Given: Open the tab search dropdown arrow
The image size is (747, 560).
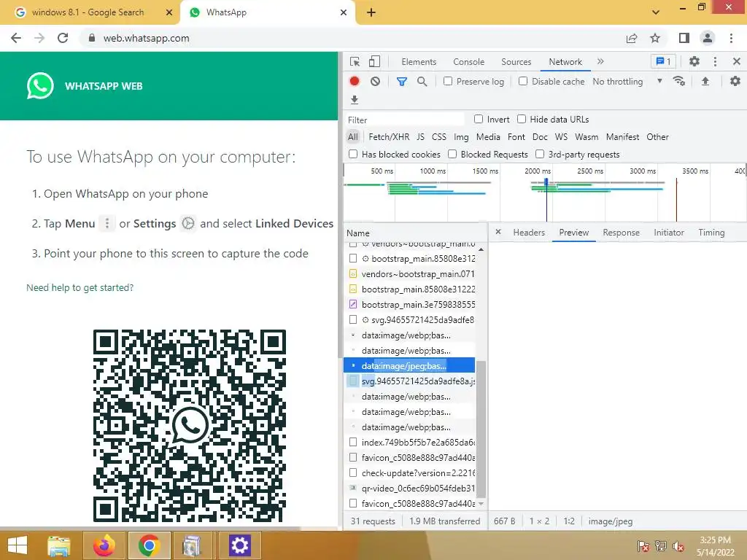Looking at the screenshot, I should (656, 12).
